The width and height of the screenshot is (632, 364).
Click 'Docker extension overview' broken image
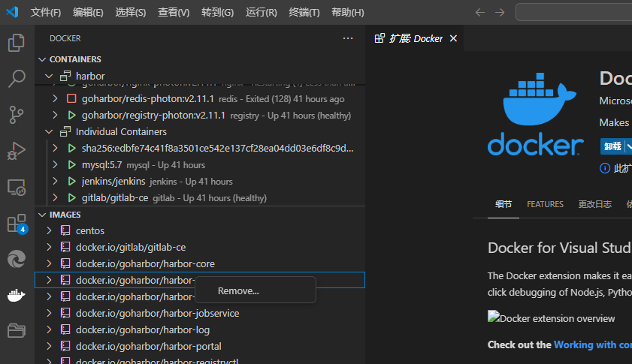552,317
